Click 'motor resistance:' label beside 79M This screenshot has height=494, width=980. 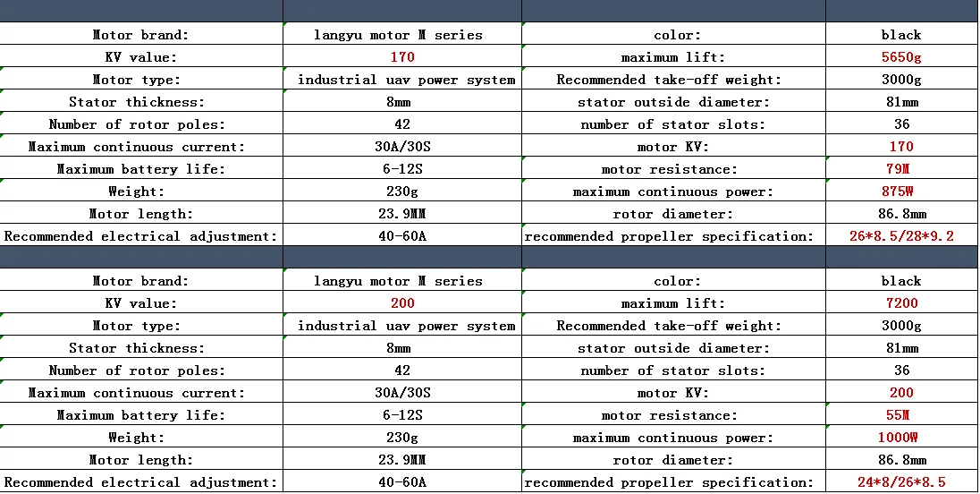(670, 169)
